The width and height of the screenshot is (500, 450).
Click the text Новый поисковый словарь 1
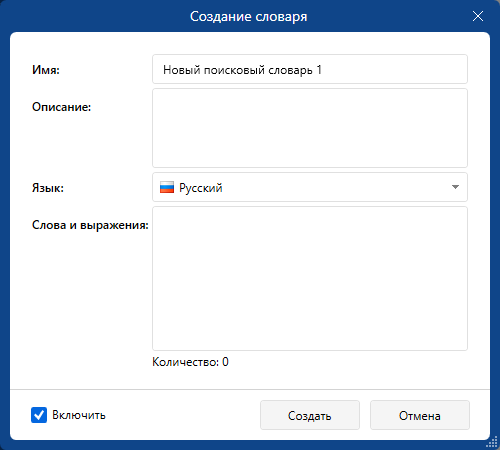point(242,70)
